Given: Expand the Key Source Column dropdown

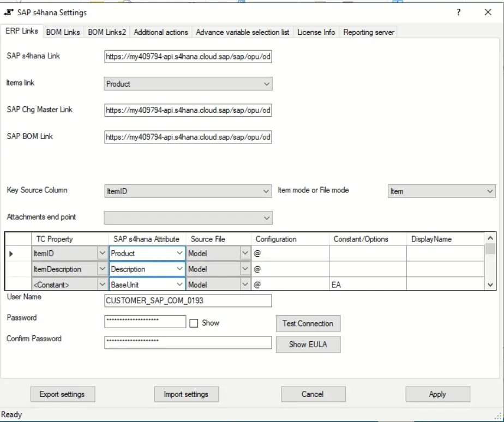Looking at the screenshot, I should [x=266, y=191].
